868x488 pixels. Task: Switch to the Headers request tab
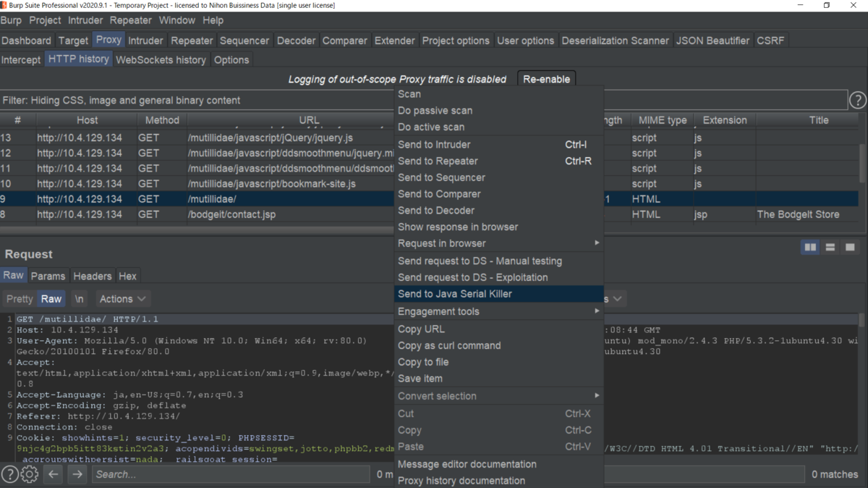pos(93,276)
